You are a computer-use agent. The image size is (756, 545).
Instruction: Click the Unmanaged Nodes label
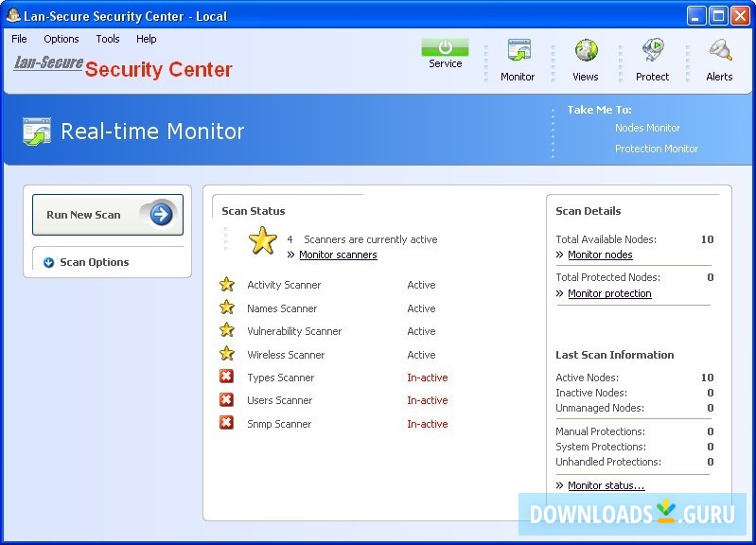coord(599,408)
